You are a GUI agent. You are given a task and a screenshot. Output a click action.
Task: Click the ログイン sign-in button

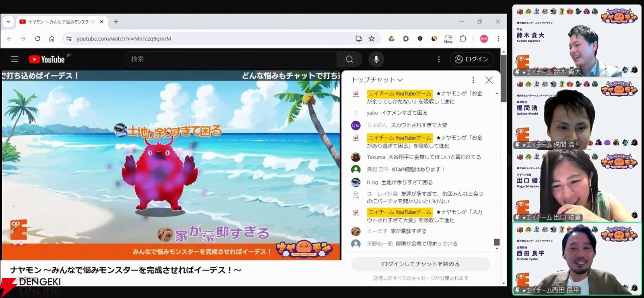(472, 59)
